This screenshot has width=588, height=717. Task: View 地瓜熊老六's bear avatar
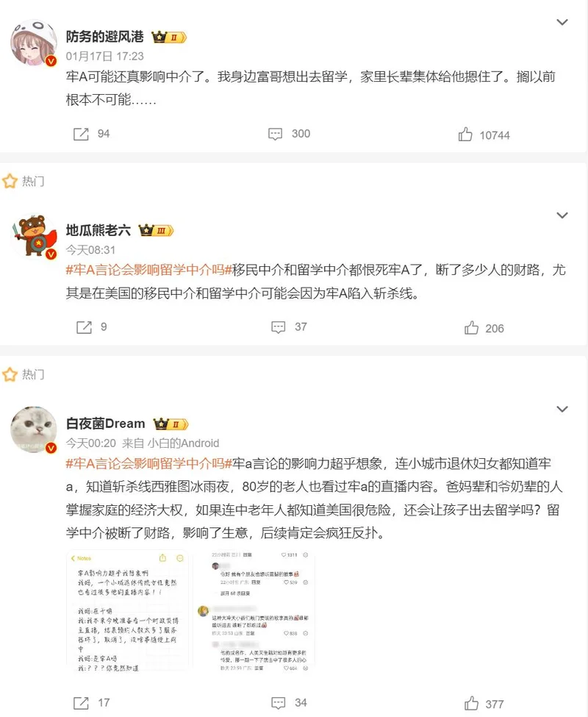[33, 236]
